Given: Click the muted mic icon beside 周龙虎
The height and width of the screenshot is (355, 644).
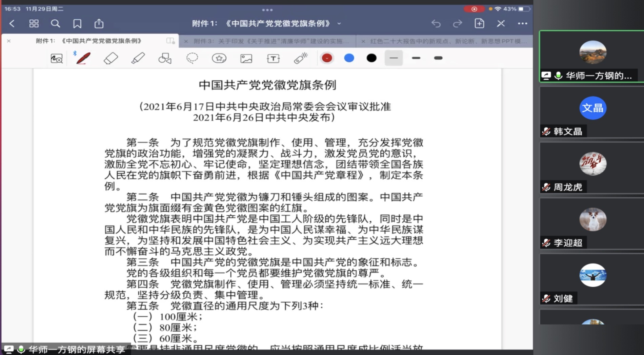Looking at the screenshot, I should click(546, 187).
